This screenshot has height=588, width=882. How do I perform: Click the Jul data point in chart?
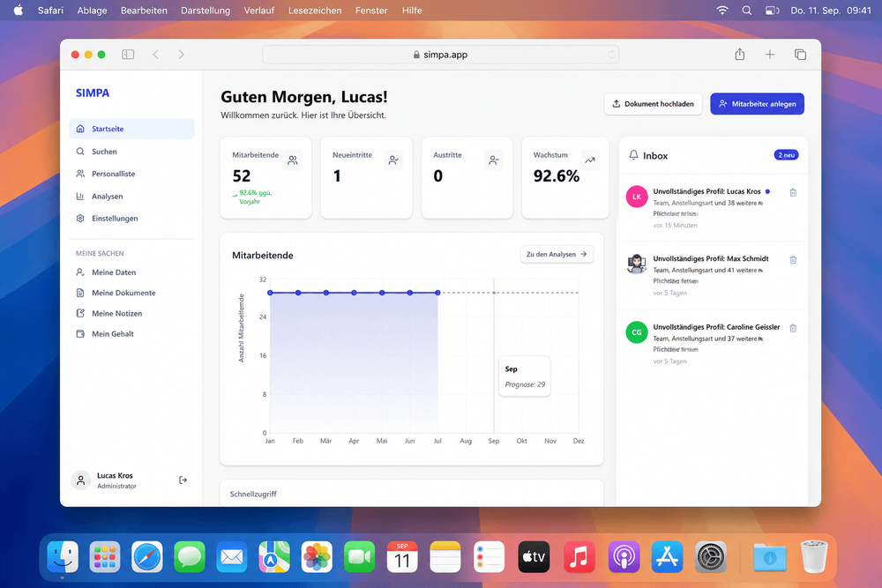point(437,293)
